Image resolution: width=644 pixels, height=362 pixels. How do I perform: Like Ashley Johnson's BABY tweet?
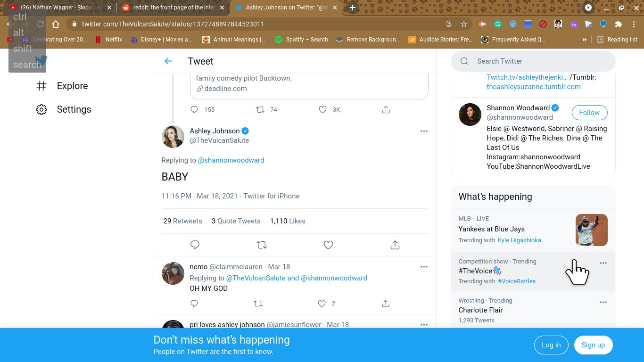(328, 245)
